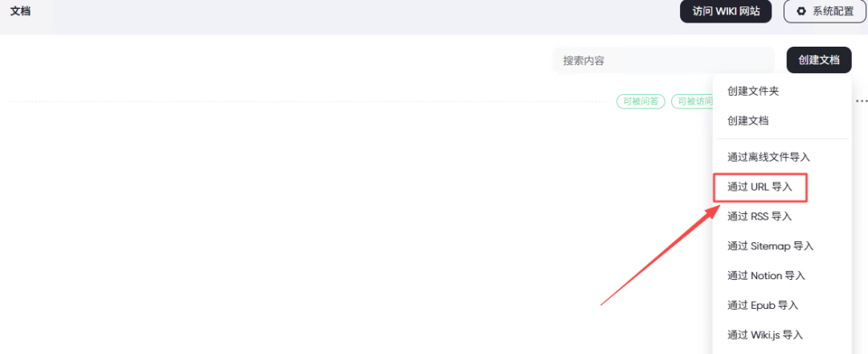Screen dimensions: 868x354
Task: Open the 访问 WIKI 网站 button
Action: [726, 11]
